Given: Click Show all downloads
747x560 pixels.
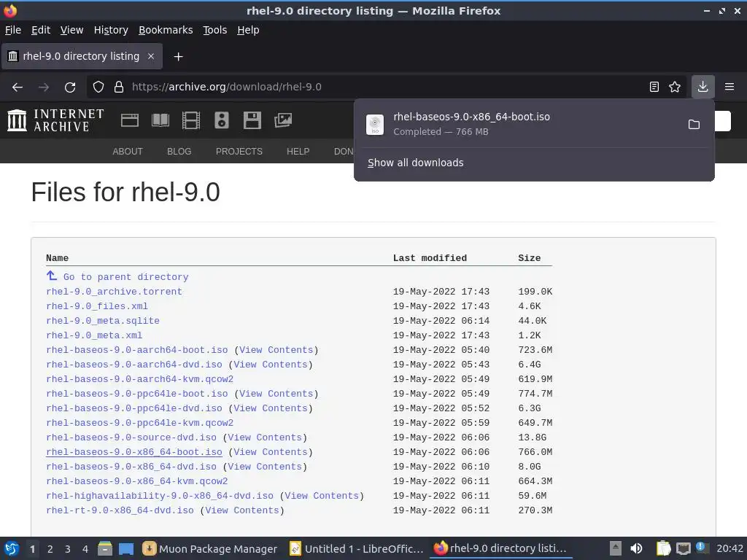Looking at the screenshot, I should point(415,163).
